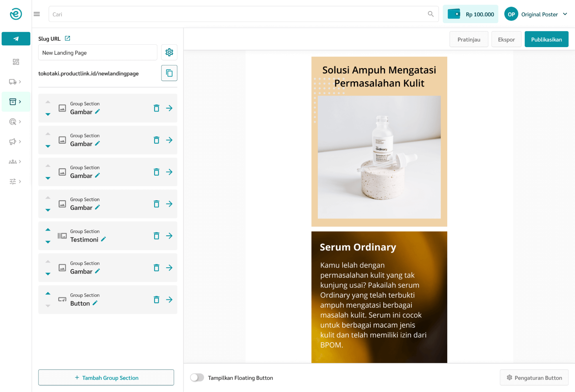The height and width of the screenshot is (392, 575).
Task: Delete the first Gambar section
Action: 156,108
